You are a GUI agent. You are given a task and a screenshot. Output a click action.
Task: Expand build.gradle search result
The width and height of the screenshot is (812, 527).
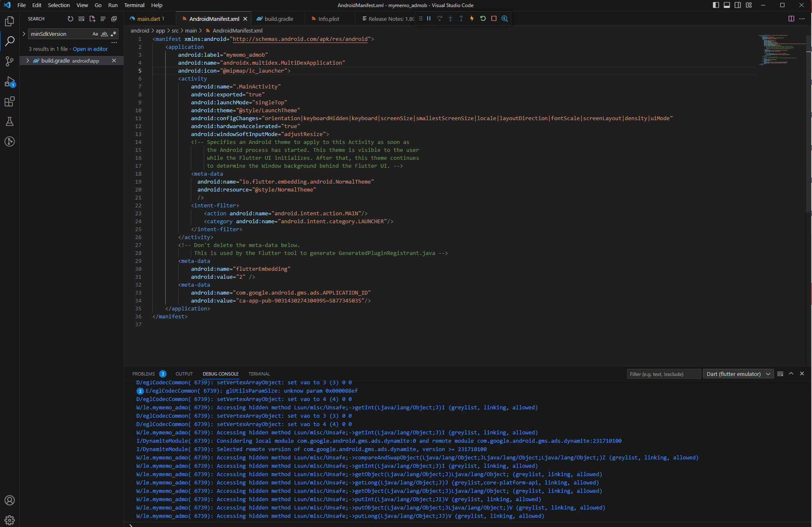[28, 61]
